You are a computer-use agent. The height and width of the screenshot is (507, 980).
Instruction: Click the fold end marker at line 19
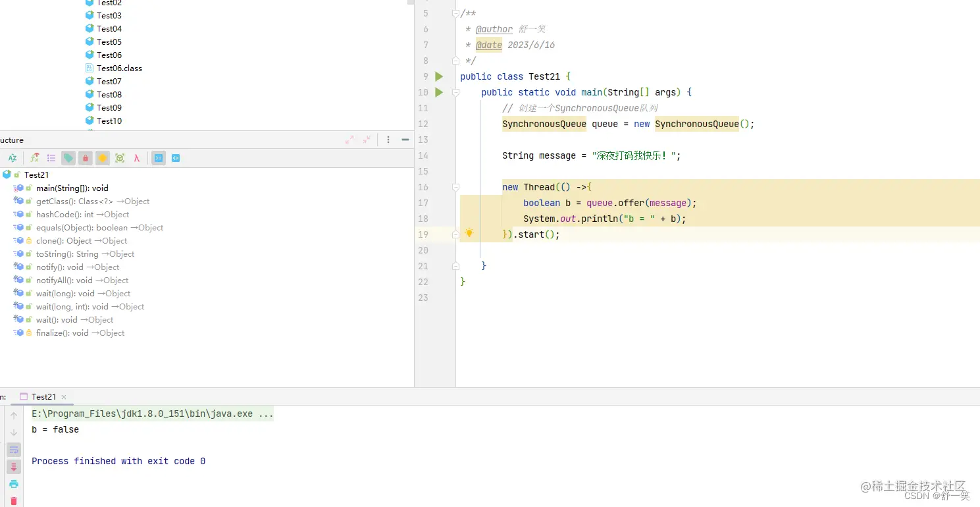(455, 234)
